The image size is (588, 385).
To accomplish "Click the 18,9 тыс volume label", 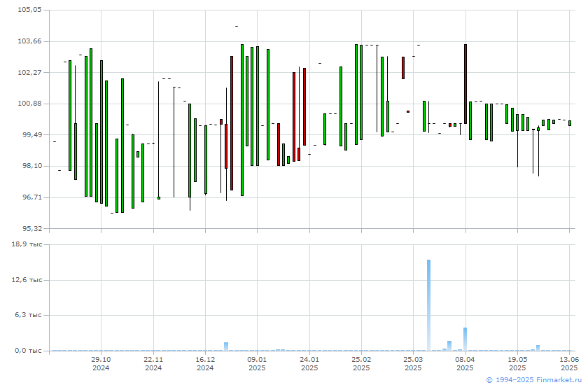I will point(27,244).
